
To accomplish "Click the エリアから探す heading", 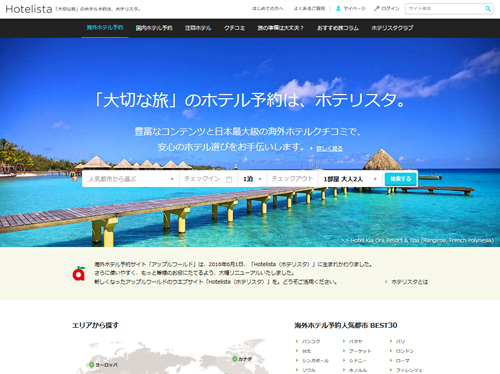I will (x=95, y=325).
